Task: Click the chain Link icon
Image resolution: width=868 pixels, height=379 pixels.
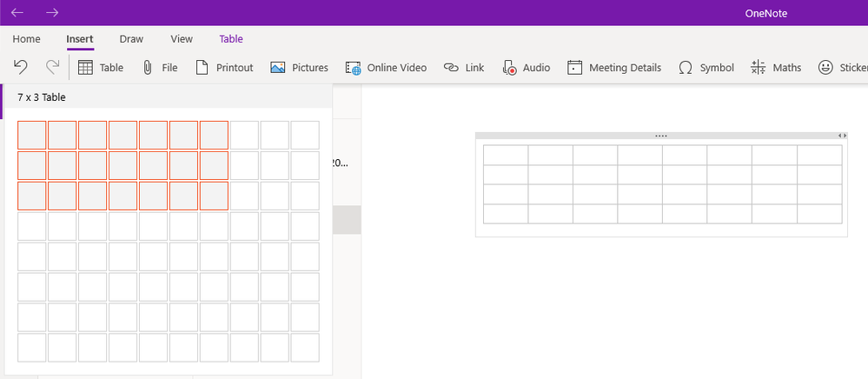Action: pos(451,68)
